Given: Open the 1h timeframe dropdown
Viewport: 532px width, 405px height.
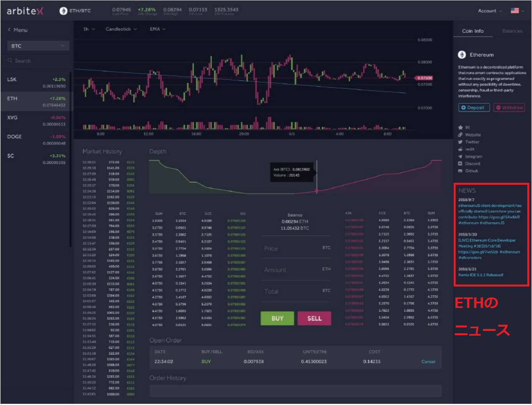Looking at the screenshot, I should coord(89,29).
